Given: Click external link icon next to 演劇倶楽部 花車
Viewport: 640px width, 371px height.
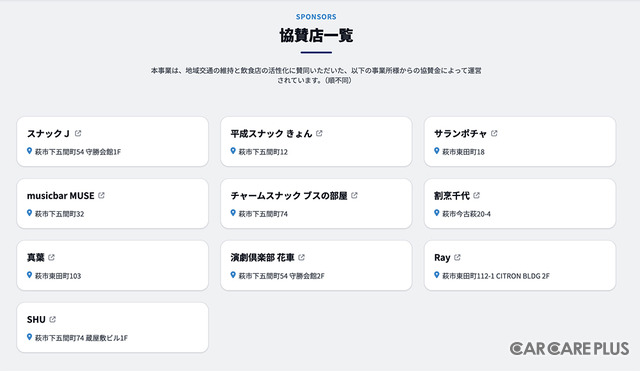Looking at the screenshot, I should coord(301,257).
